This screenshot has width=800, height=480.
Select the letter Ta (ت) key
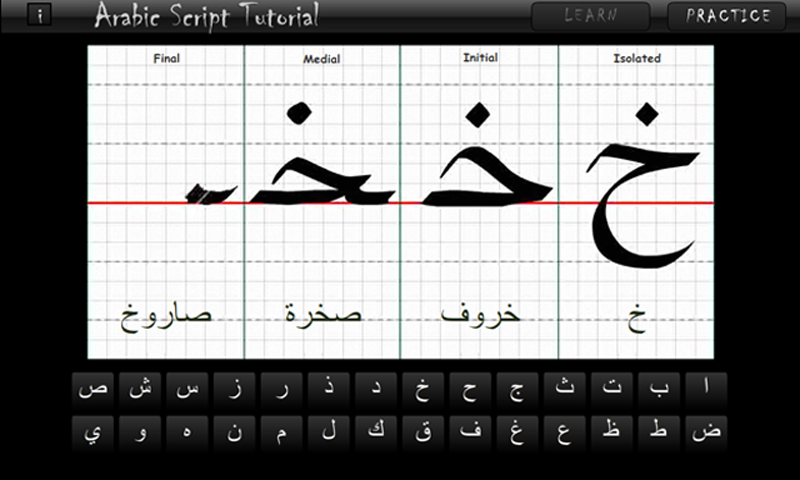612,390
